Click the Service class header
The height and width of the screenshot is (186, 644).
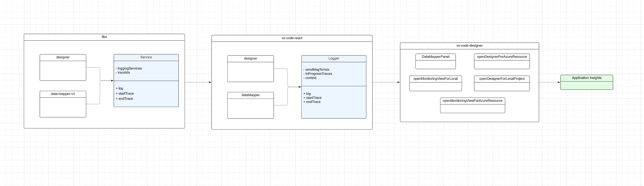[x=146, y=57]
